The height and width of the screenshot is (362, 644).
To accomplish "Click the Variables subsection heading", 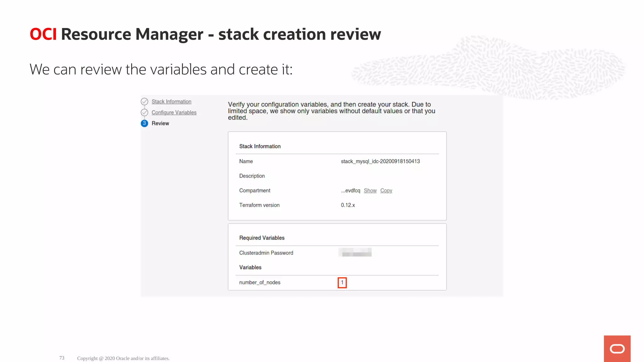I will tap(250, 267).
